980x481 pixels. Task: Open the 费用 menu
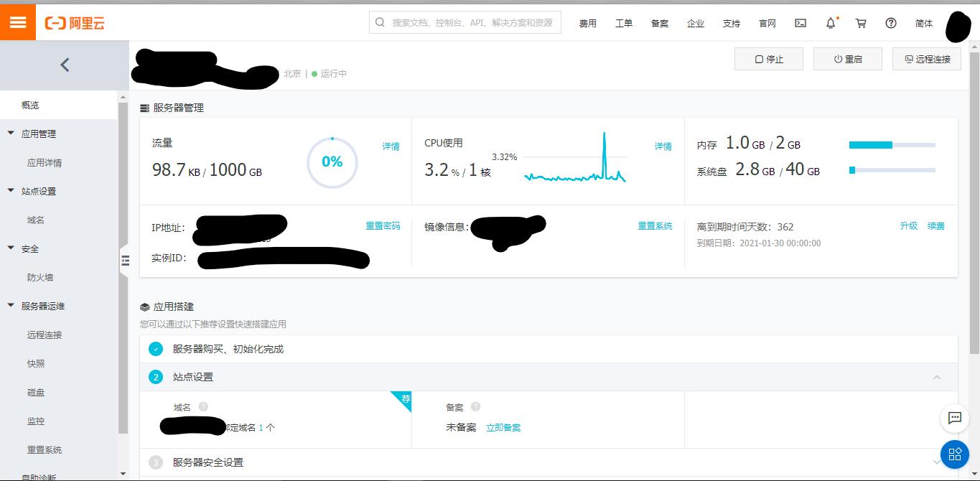pos(587,23)
